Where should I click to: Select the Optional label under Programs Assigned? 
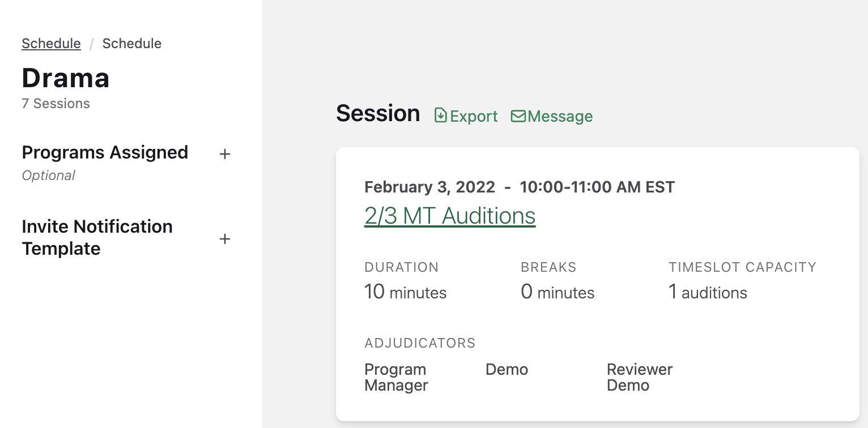[48, 176]
